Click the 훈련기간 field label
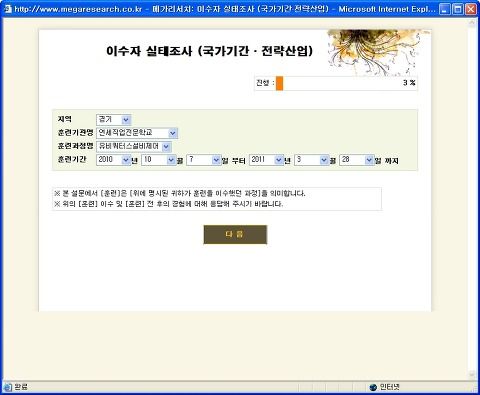The width and height of the screenshot is (480, 395). 72,159
